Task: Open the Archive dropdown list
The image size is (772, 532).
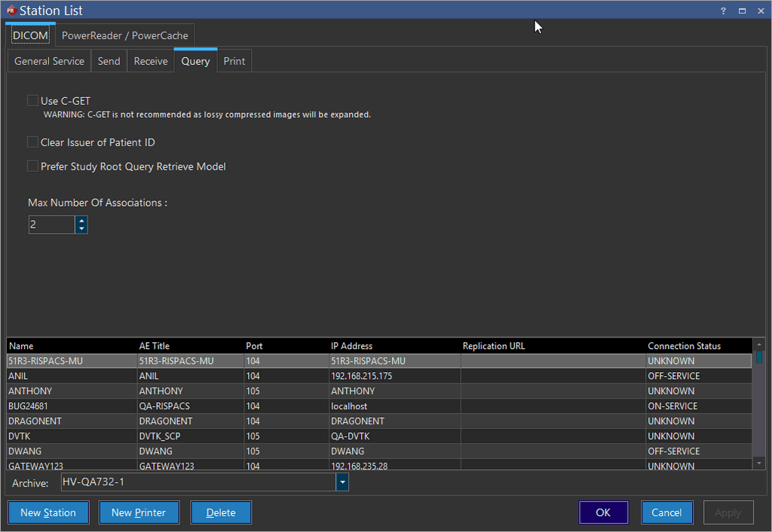Action: pos(342,482)
